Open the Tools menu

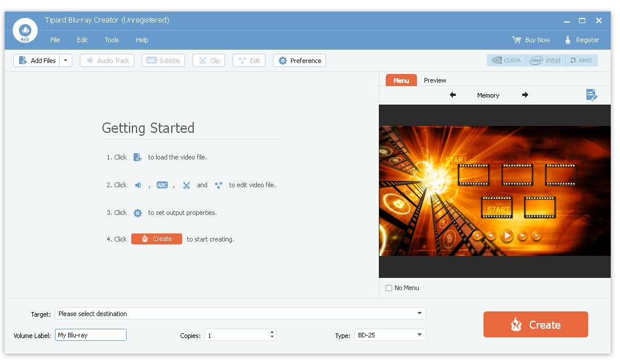(112, 40)
